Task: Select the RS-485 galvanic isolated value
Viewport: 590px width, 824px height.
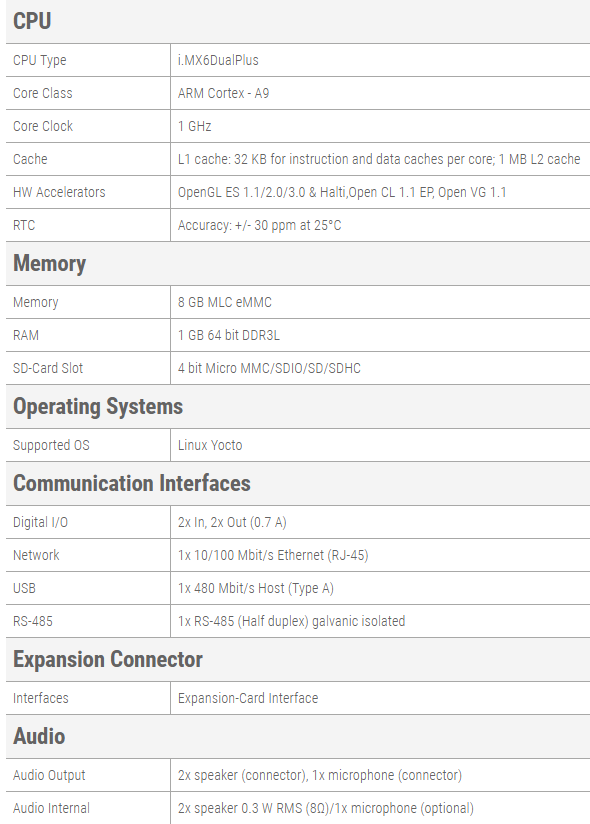Action: point(291,621)
